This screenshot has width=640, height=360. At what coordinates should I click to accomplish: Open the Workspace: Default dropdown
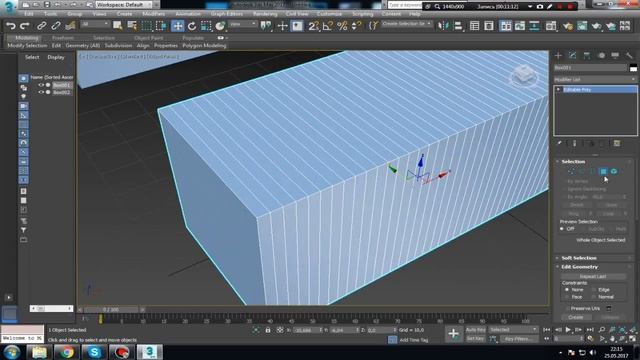click(124, 4)
